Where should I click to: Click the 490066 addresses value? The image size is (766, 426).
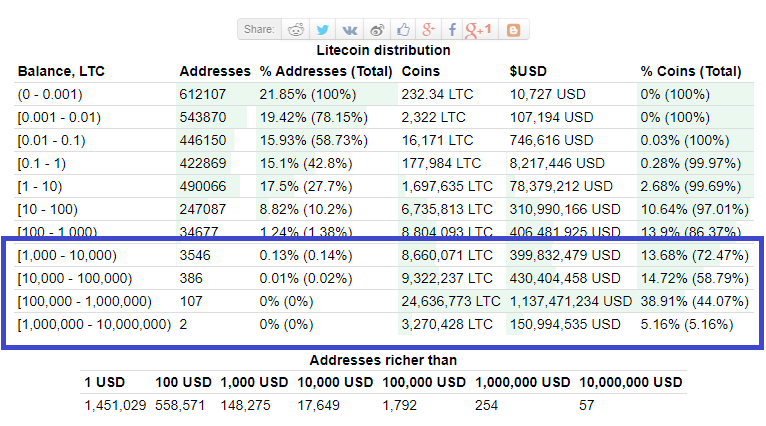pyautogui.click(x=203, y=186)
